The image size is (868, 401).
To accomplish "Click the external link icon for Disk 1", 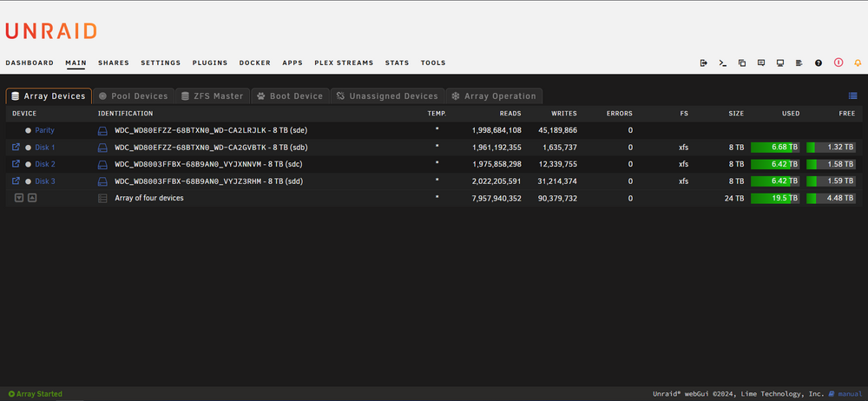I will (x=16, y=148).
